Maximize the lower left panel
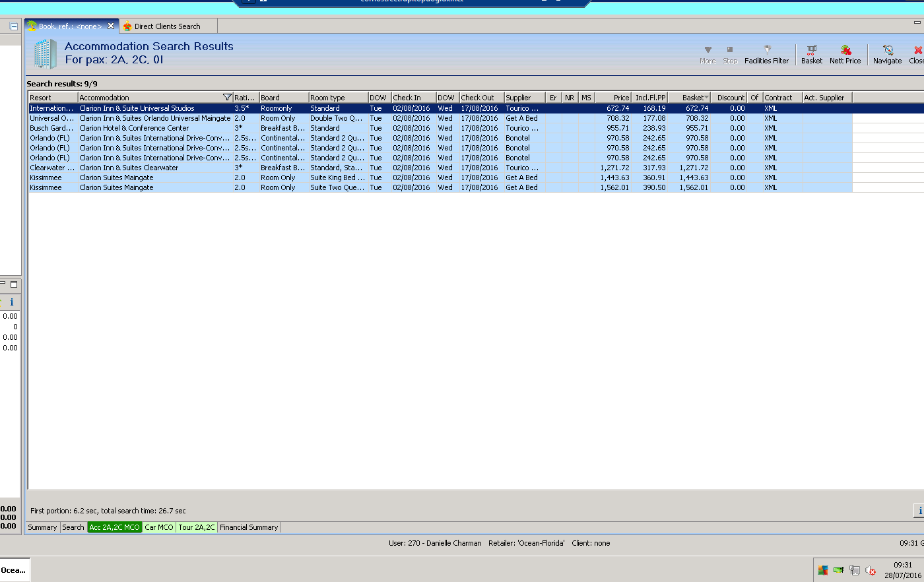The height and width of the screenshot is (582, 924). [x=14, y=284]
